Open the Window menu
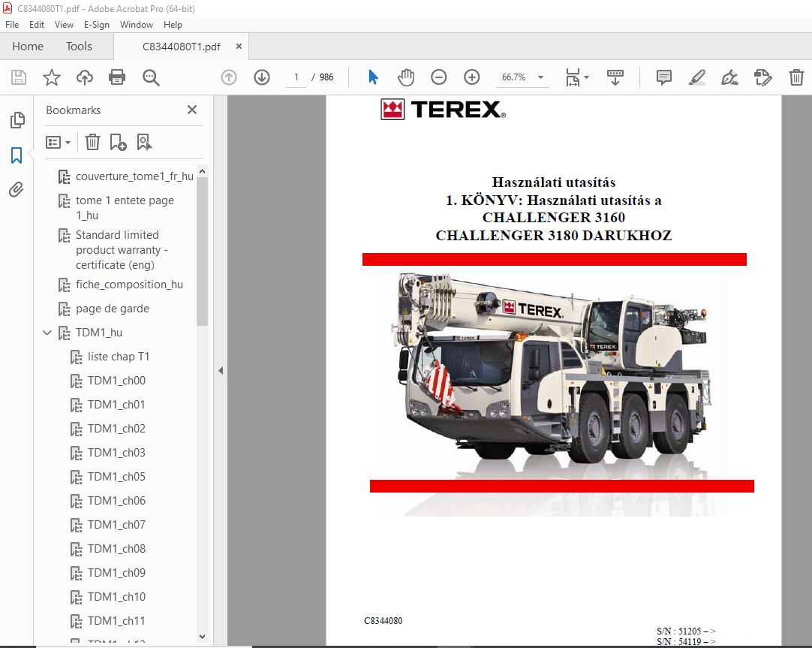Viewport: 812px width, 648px height. (x=137, y=24)
